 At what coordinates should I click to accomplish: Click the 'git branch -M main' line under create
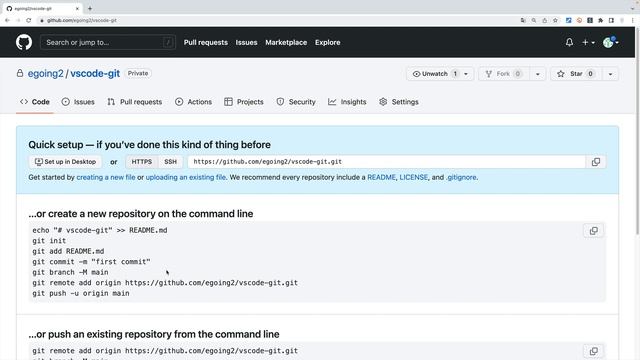point(70,272)
